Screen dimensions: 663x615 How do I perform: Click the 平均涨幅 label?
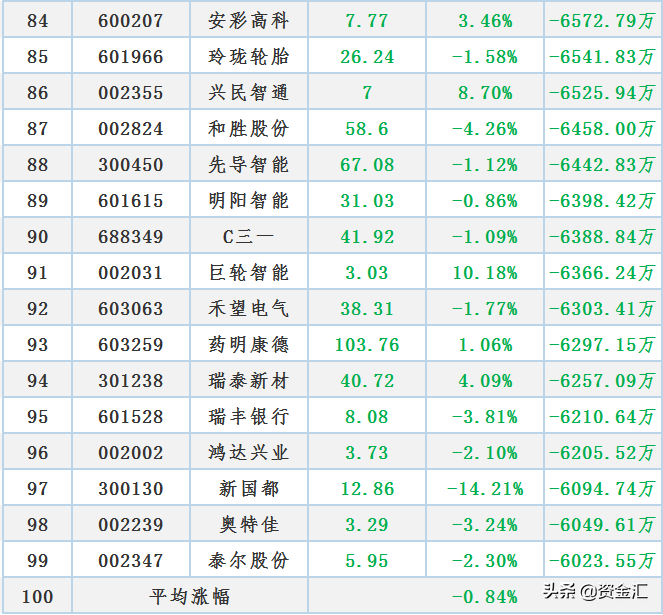189,596
